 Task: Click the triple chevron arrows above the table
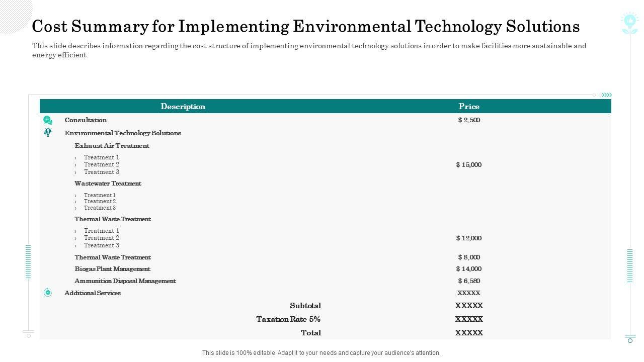pos(607,95)
